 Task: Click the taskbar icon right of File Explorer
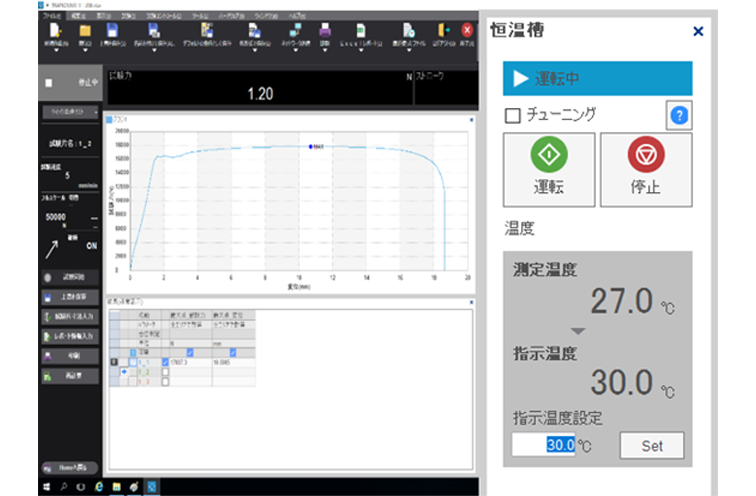(x=134, y=487)
